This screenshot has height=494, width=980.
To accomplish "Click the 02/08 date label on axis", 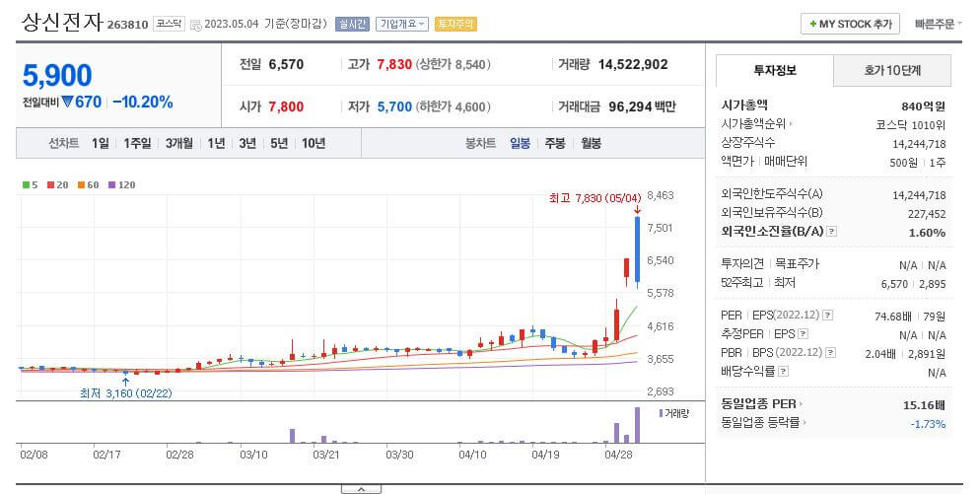I will (x=34, y=455).
